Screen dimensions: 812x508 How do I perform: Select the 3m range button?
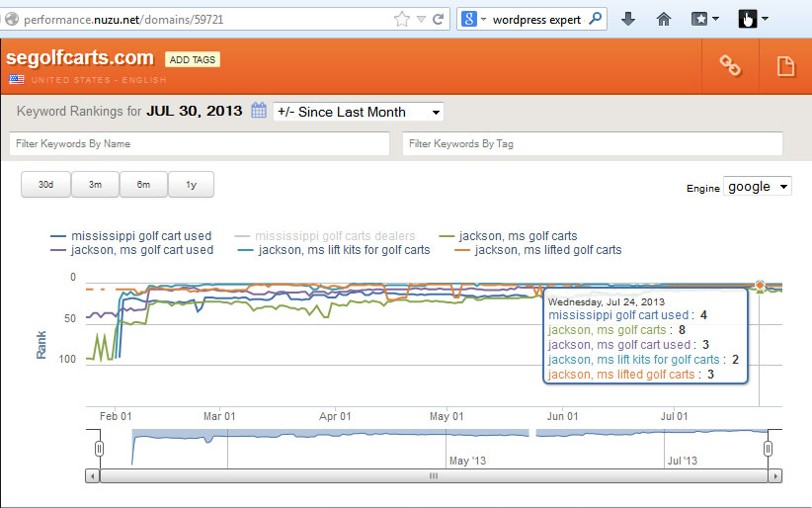(95, 185)
